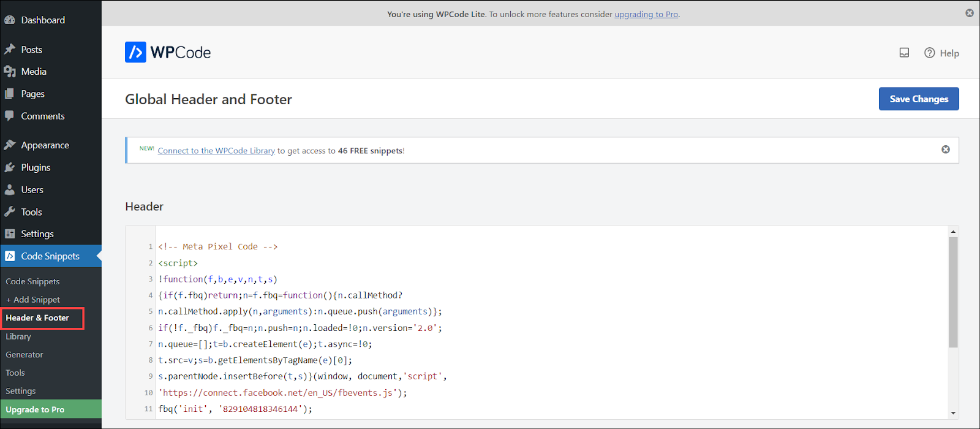Click the header editor scroll up arrow
The height and width of the screenshot is (429, 980).
953,232
